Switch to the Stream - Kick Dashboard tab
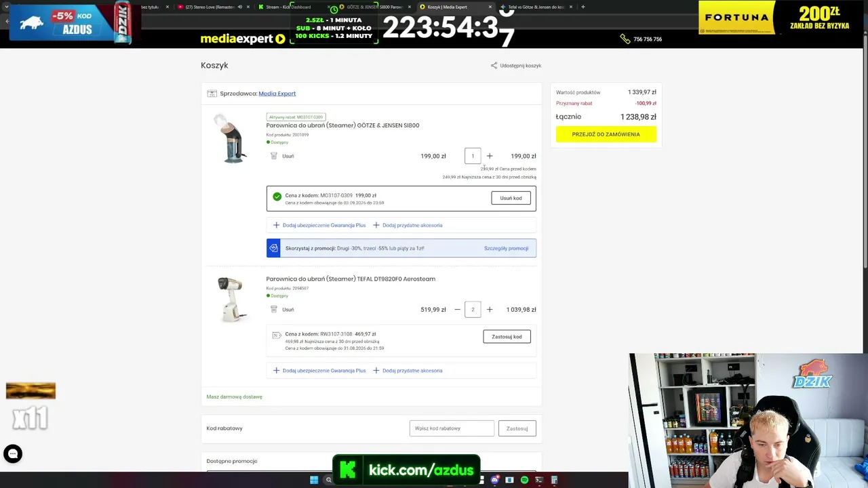 (288, 7)
